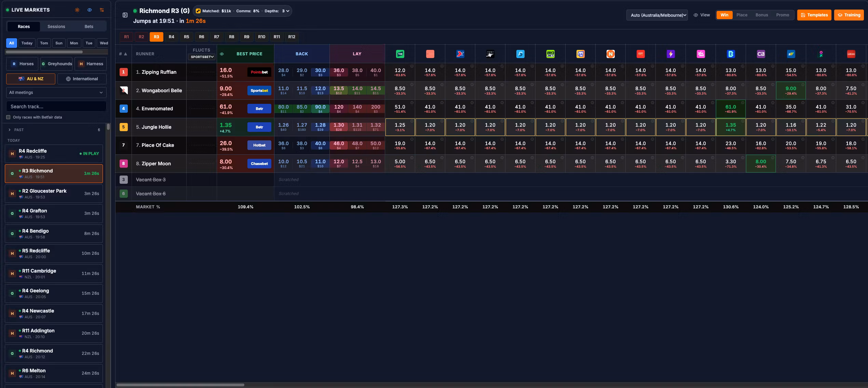The width and height of the screenshot is (868, 388).
Task: Toggle Harness race type filter
Action: [x=91, y=64]
